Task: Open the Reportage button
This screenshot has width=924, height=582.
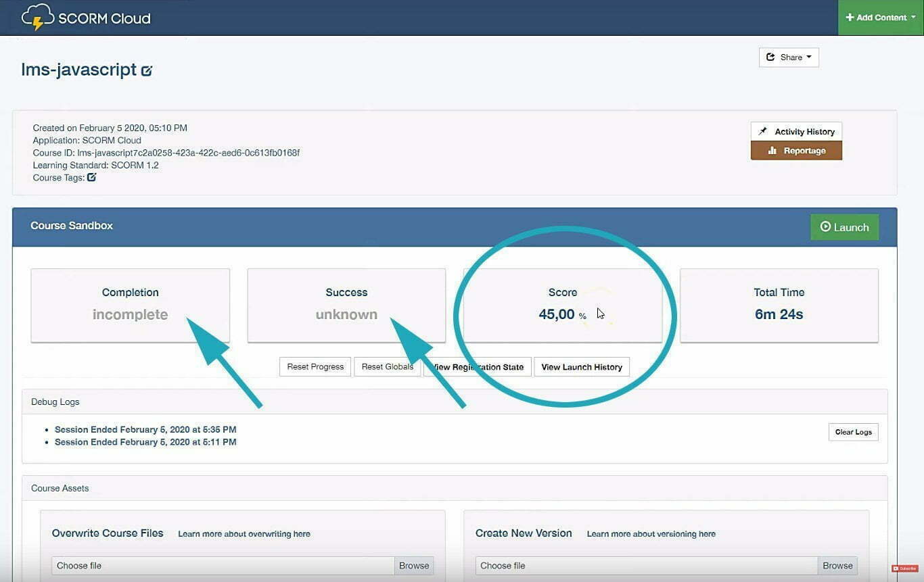Action: pyautogui.click(x=796, y=151)
